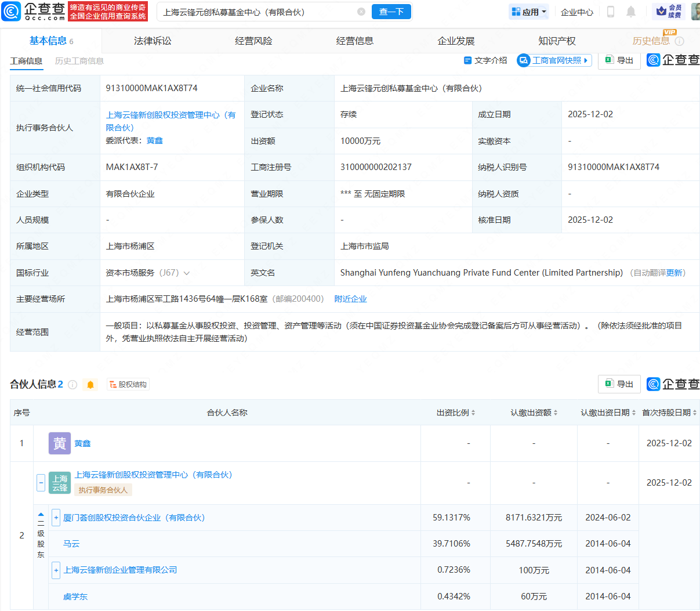This screenshot has height=611, width=700.
Task: Open notifications bell in the top bar
Action: [x=631, y=12]
